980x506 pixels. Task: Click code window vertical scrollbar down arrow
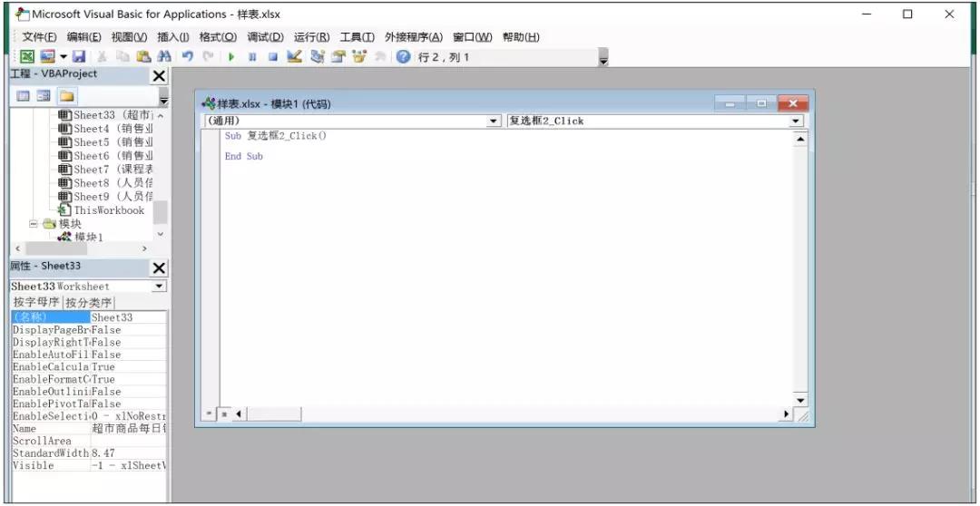click(x=800, y=400)
